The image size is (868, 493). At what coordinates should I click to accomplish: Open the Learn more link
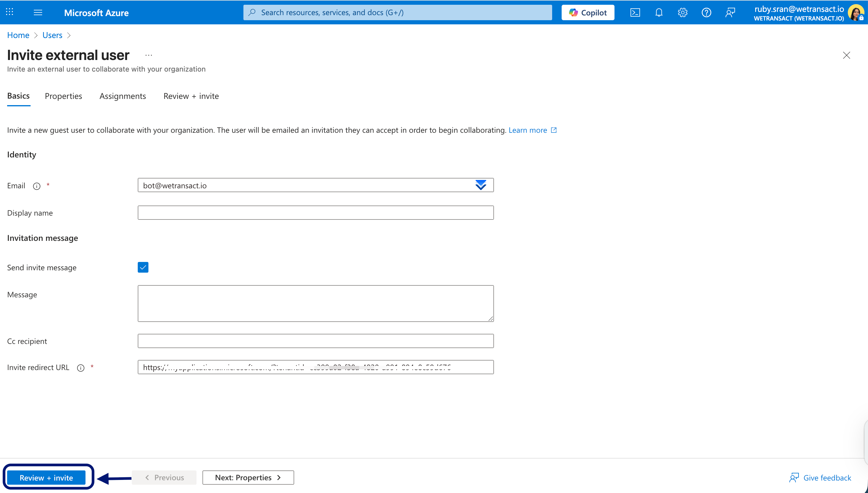coord(532,130)
